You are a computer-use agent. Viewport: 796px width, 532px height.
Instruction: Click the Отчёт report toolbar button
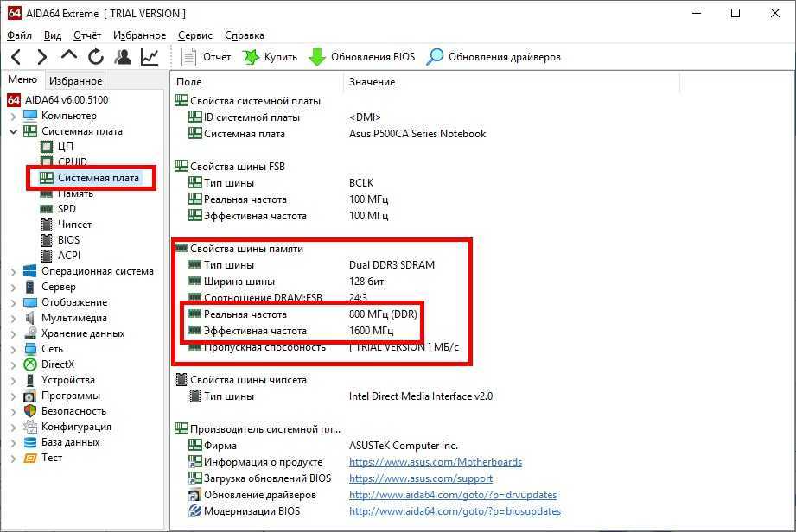pos(206,57)
